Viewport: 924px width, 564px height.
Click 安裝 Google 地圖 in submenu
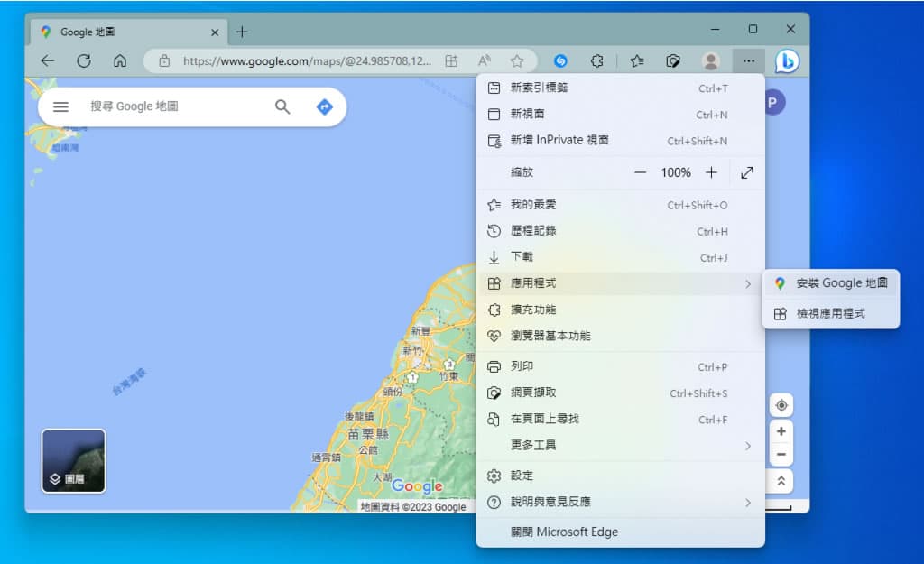coord(831,283)
